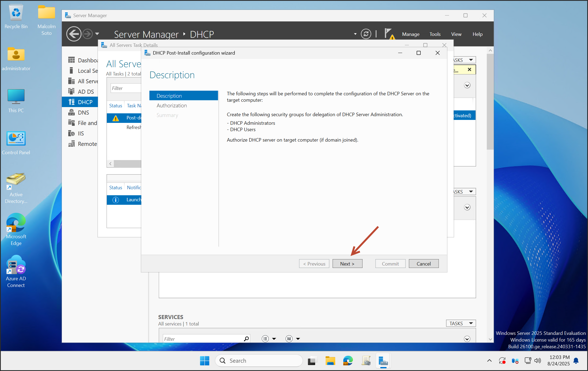The image size is (588, 371).
Task: Click the back navigation arrow
Action: [x=74, y=34]
